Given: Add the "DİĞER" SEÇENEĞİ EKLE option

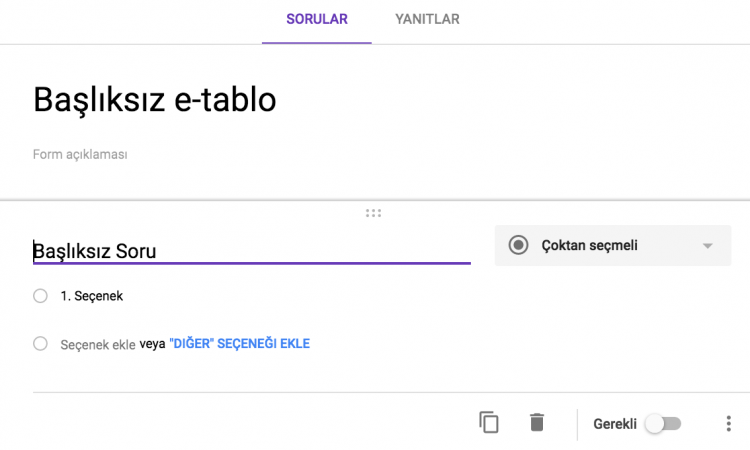Looking at the screenshot, I should point(240,343).
